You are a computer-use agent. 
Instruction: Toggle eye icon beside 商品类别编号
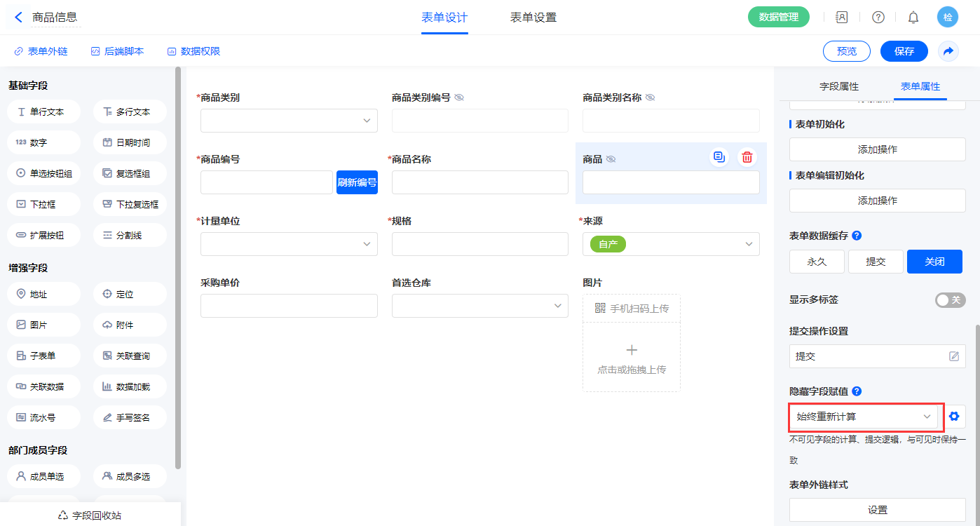pos(459,97)
